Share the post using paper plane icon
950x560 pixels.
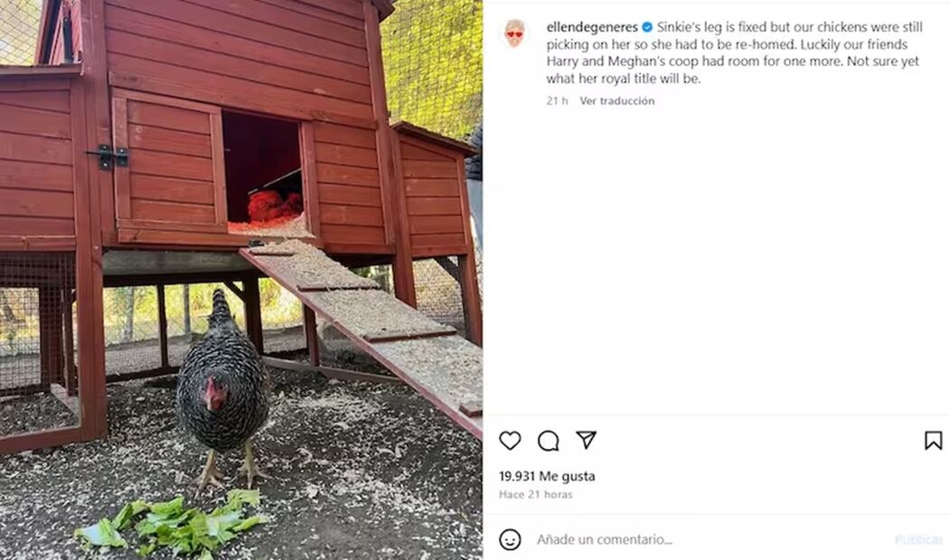coord(586,440)
